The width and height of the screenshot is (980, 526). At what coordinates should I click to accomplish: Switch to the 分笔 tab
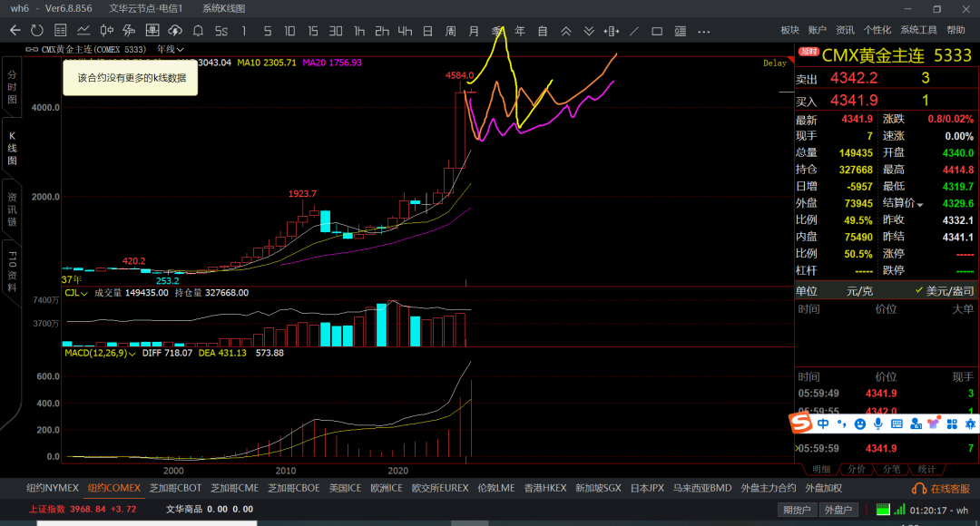[891, 469]
